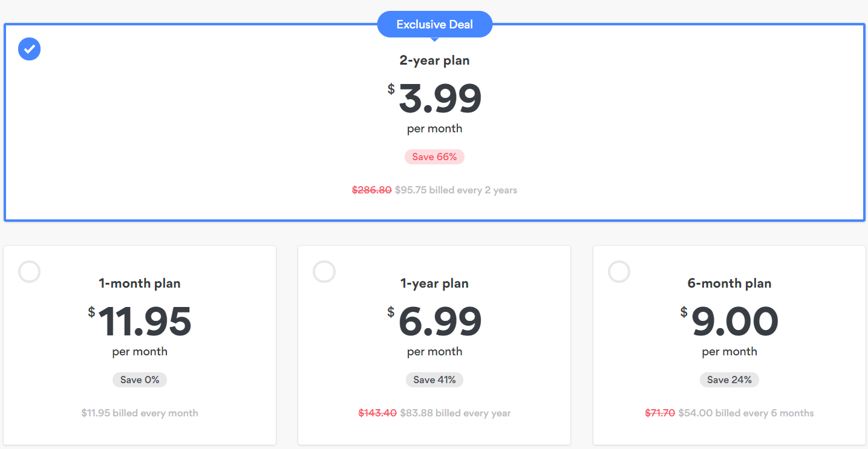Viewport: 868px width, 449px height.
Task: Click the "$54.00 billed every 6 months" text
Action: 746,413
